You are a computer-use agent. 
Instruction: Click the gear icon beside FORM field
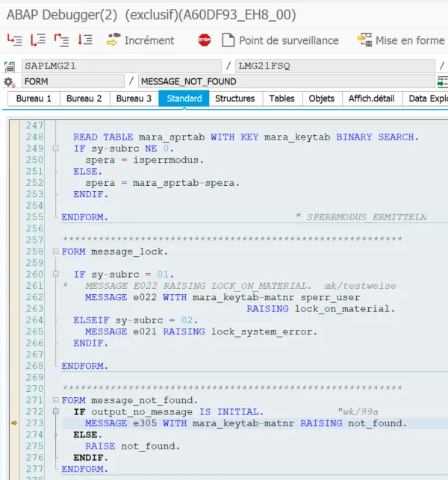click(x=9, y=82)
